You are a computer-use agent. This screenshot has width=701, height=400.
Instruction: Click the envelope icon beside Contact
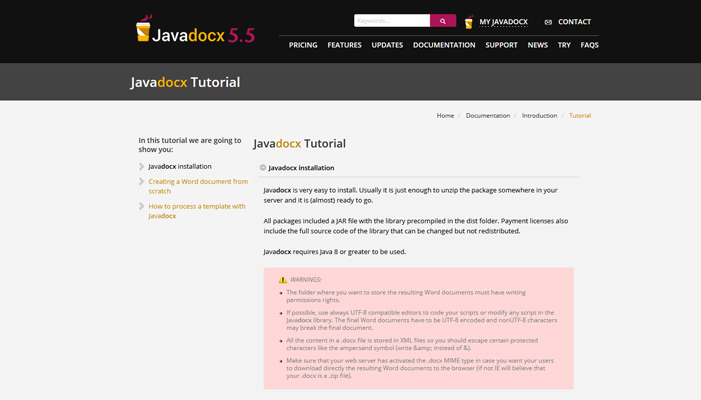coord(548,22)
